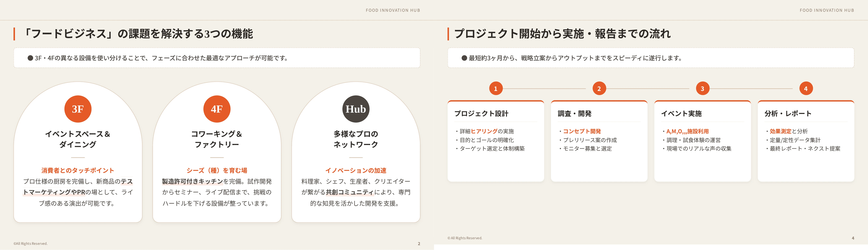Select the orange bullet 'A,M,O,,,施設利用'
The image size is (868, 250).
pos(685,131)
